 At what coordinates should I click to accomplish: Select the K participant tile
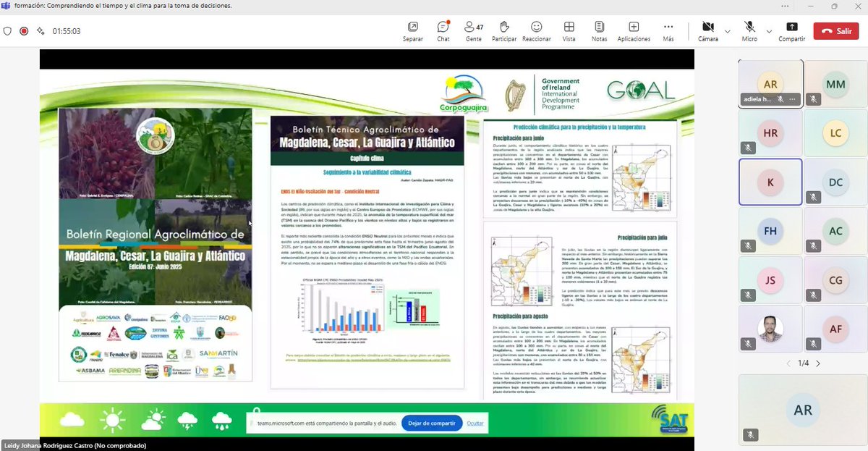[x=770, y=182]
